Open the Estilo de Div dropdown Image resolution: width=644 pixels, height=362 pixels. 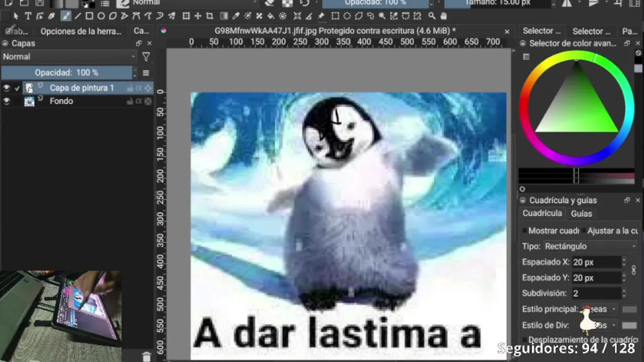(x=600, y=325)
